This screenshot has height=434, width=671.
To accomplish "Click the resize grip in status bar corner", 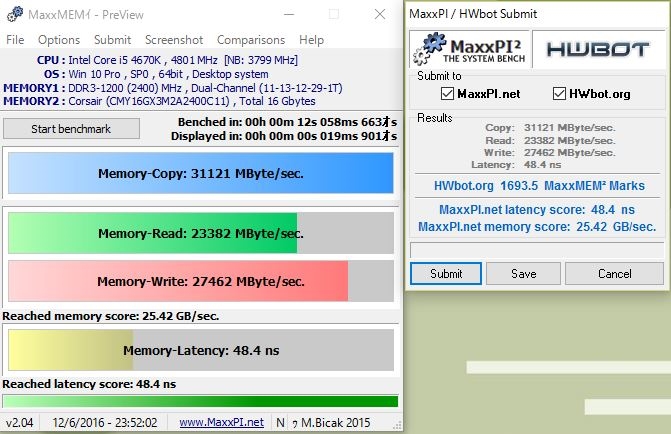I will click(397, 425).
